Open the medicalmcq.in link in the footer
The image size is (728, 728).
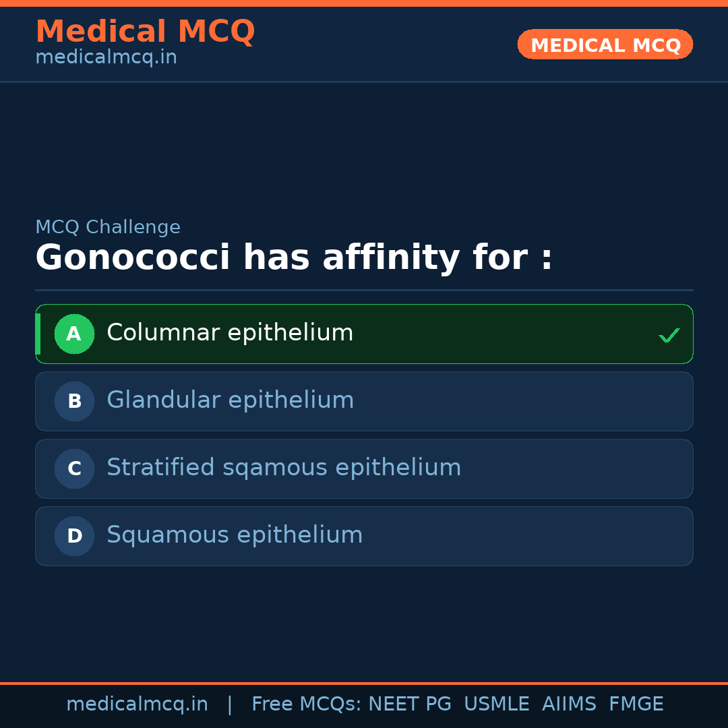pyautogui.click(x=137, y=704)
